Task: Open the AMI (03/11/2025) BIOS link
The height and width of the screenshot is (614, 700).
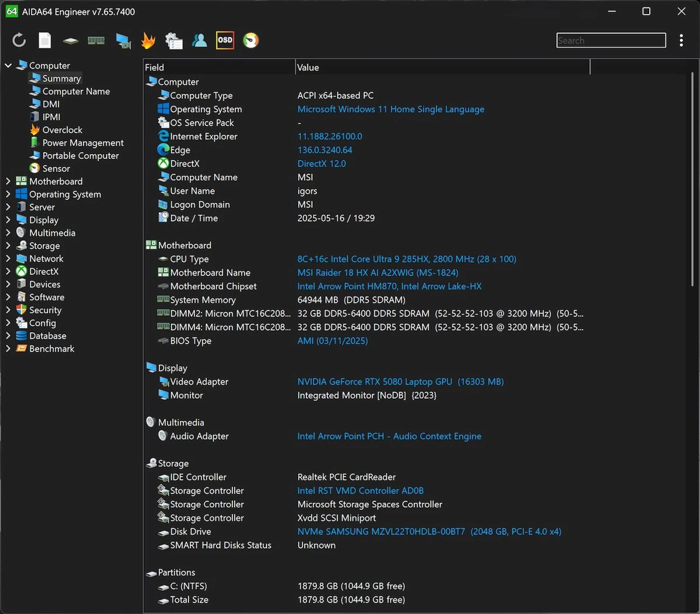Action: (x=332, y=341)
